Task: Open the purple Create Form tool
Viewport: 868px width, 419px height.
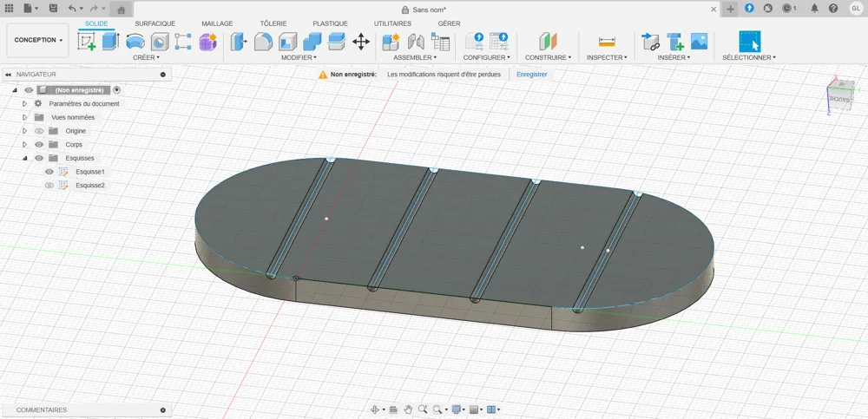Action: (208, 42)
